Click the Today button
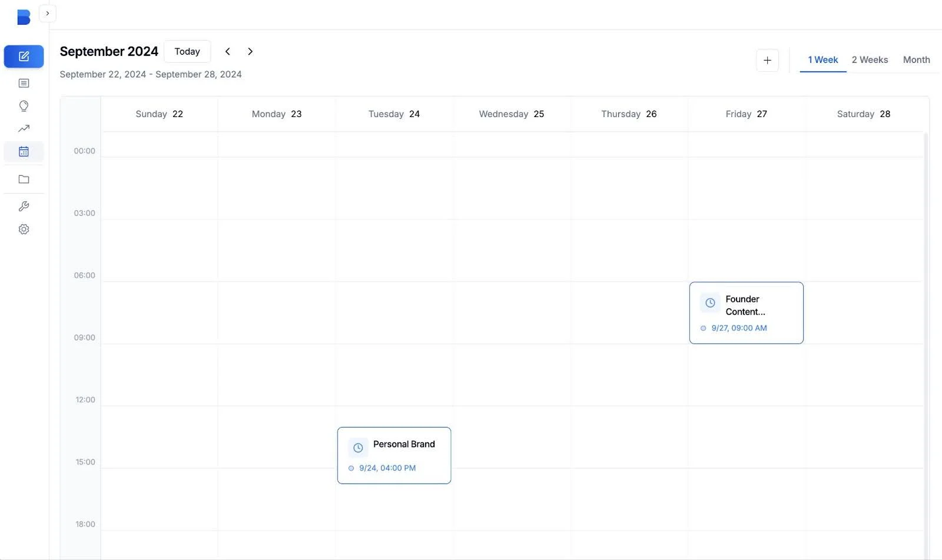 [x=187, y=51]
